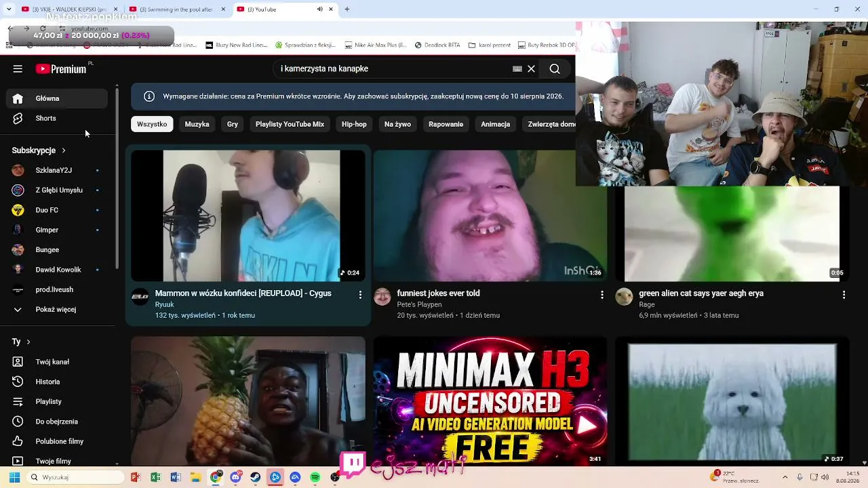
Task: Expand Pokaż więcej subscriptions list
Action: tap(57, 309)
